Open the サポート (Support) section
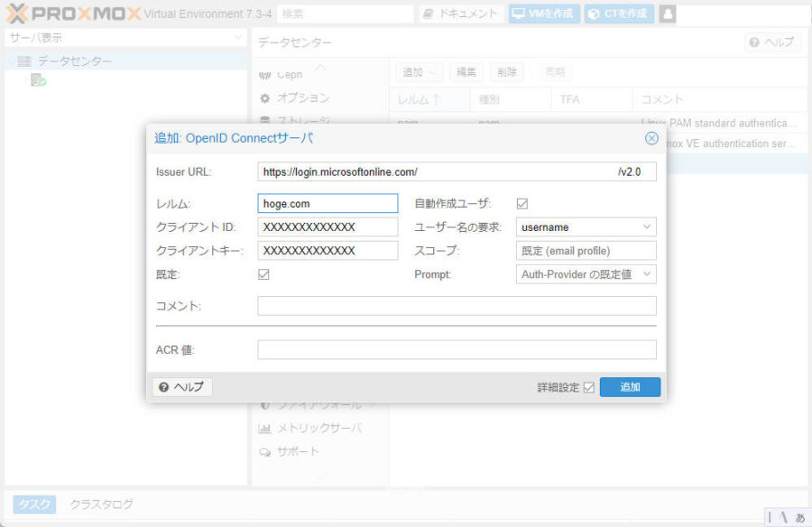The width and height of the screenshot is (812, 527). click(298, 452)
